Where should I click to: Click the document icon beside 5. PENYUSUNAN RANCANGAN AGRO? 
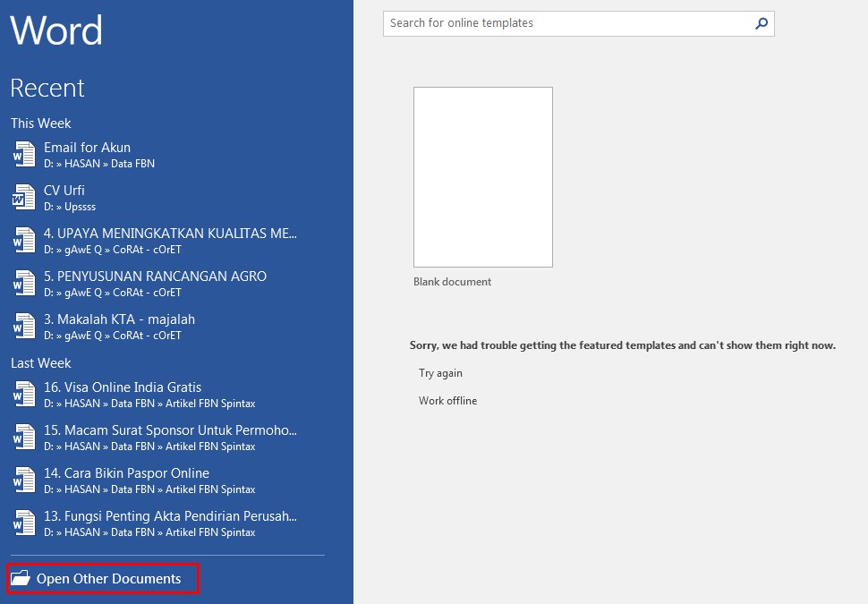tap(24, 283)
